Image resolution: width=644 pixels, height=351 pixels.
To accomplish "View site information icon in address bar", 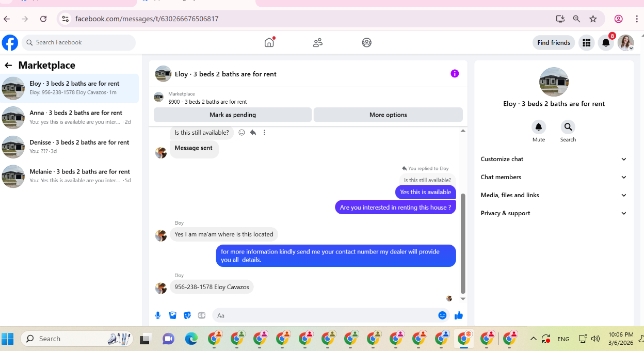I will coord(65,19).
